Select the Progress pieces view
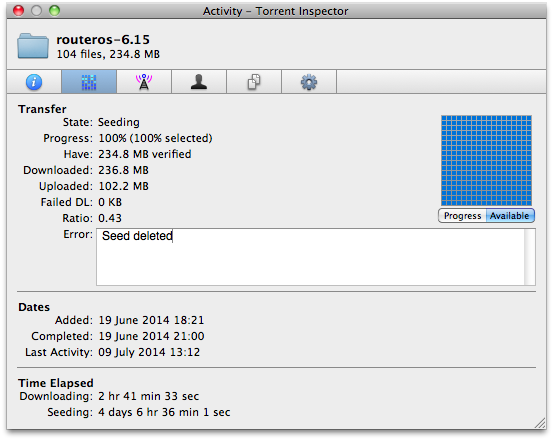This screenshot has height=440, width=553. pyautogui.click(x=462, y=216)
